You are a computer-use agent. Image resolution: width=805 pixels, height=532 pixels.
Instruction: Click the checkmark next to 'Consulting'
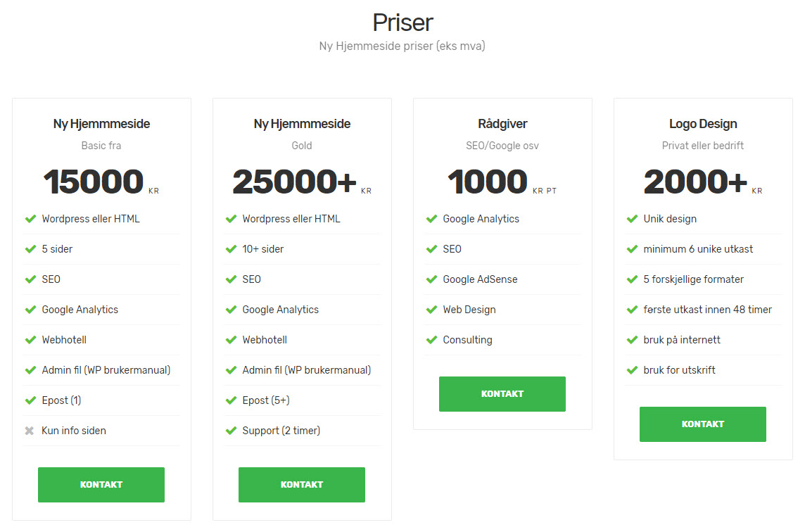[x=432, y=340]
